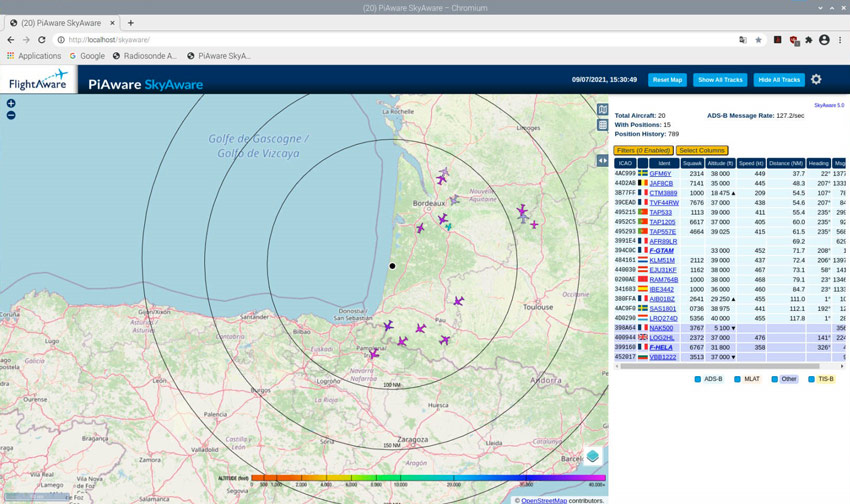Zoom in on the map
Viewport: 850px width, 504px height.
[11, 103]
